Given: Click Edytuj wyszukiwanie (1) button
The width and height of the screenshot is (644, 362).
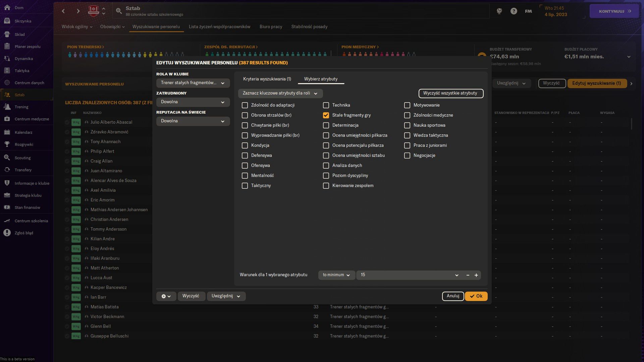Looking at the screenshot, I should [597, 83].
